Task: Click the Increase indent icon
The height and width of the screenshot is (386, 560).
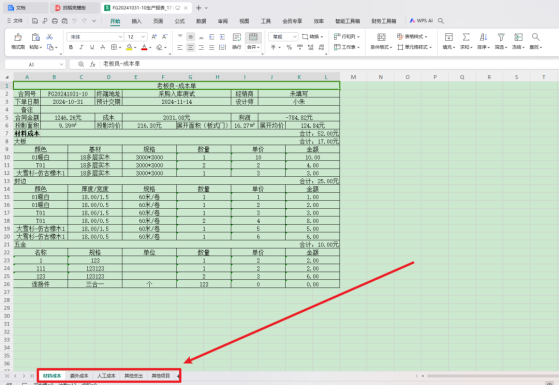Action: (222, 36)
